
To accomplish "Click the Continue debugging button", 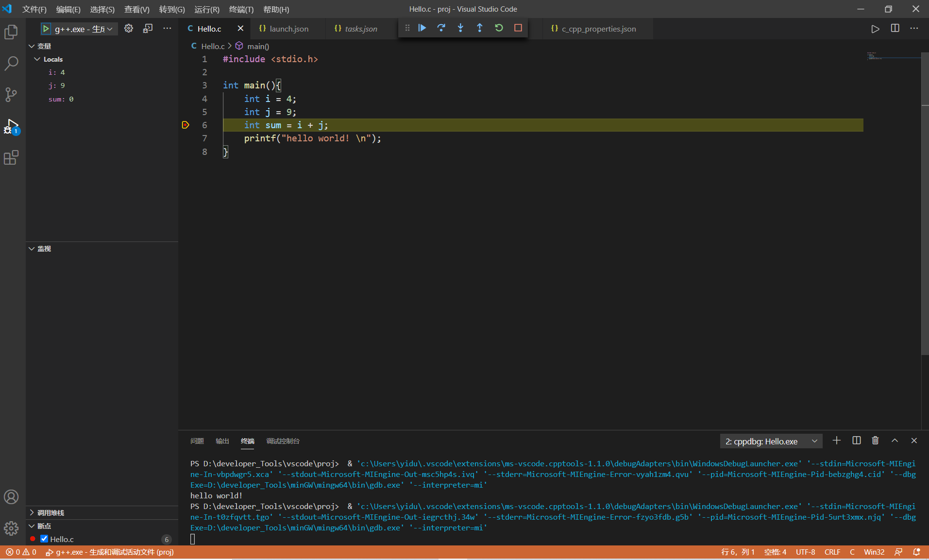I will 422,28.
